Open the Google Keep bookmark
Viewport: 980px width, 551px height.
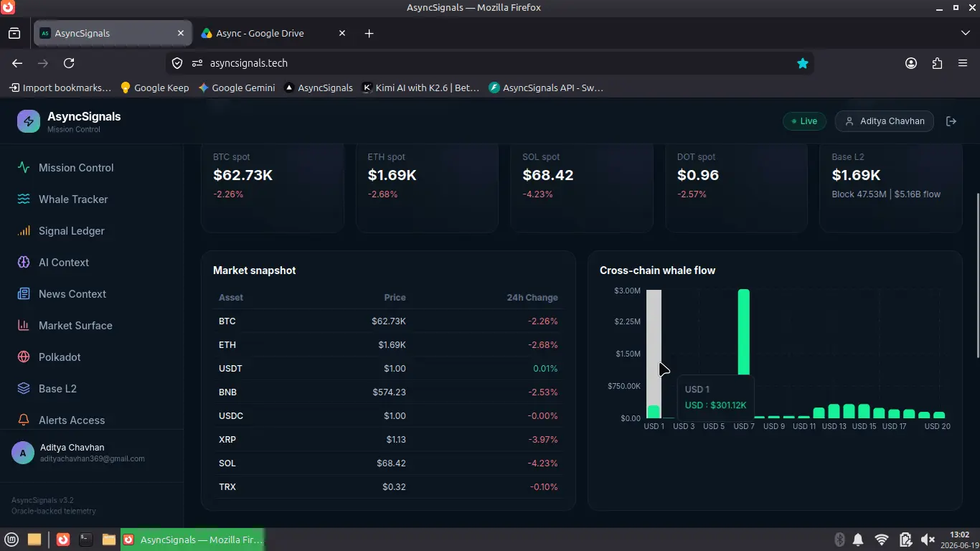pyautogui.click(x=154, y=88)
